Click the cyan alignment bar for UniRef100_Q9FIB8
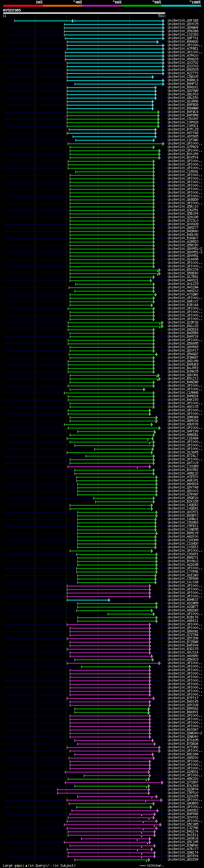This screenshot has width=204, height=868. 90,21
